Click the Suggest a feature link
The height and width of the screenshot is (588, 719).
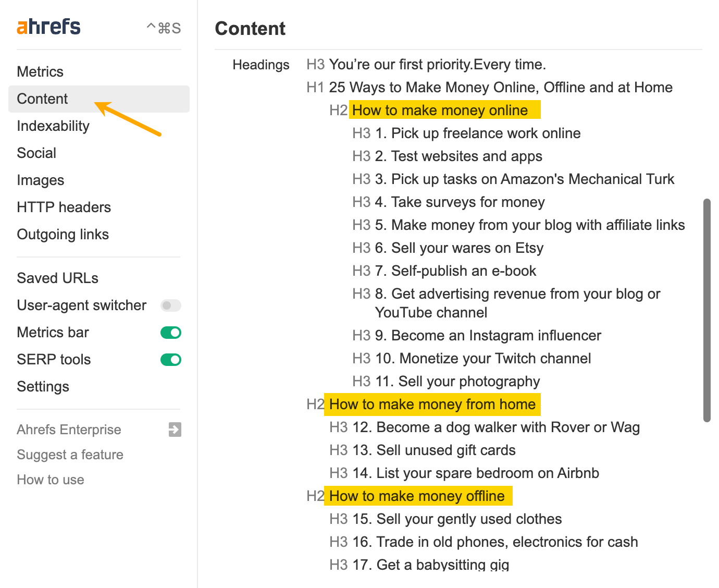click(70, 455)
